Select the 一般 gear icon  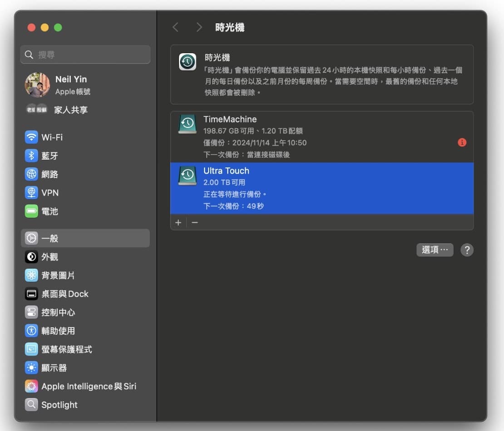point(31,238)
